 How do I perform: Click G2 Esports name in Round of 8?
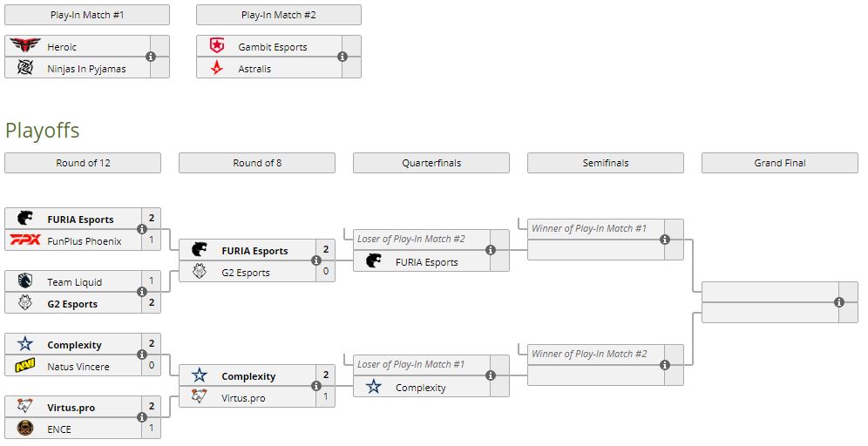pos(245,273)
